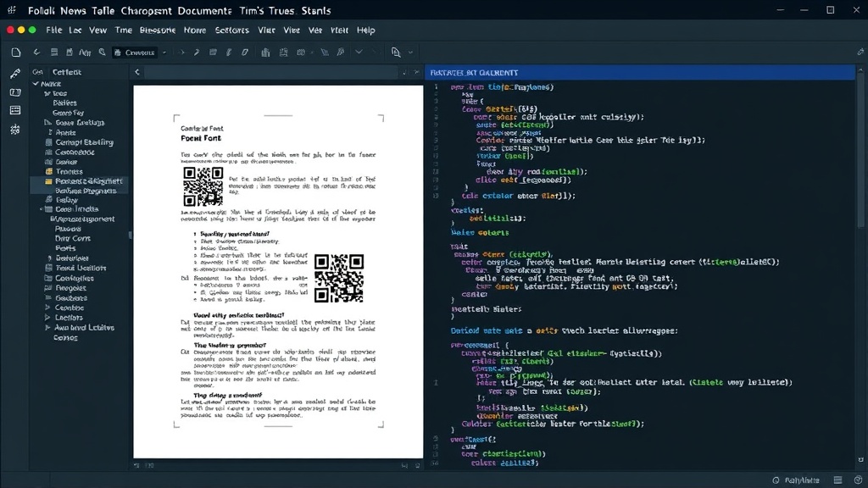
Task: Switch to the 'Cetfent' sidebar tab
Action: [x=66, y=72]
